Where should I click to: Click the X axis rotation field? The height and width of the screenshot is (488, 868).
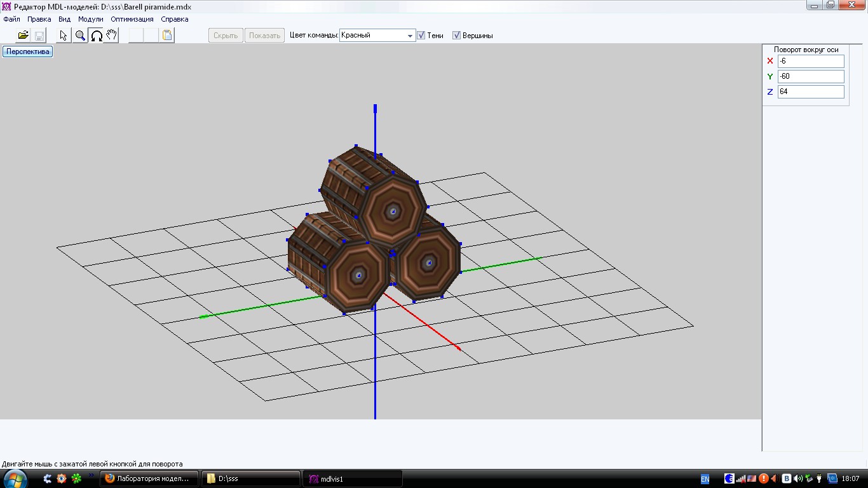point(810,61)
